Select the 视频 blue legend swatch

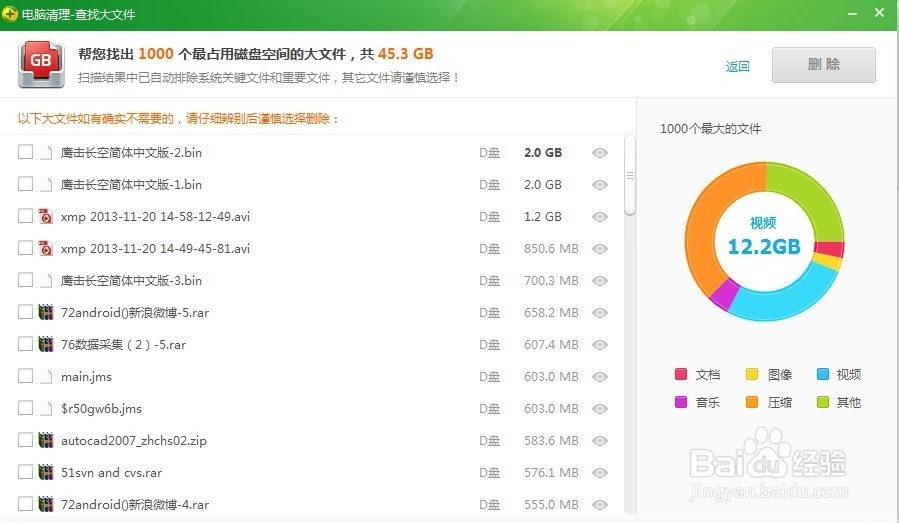823,374
